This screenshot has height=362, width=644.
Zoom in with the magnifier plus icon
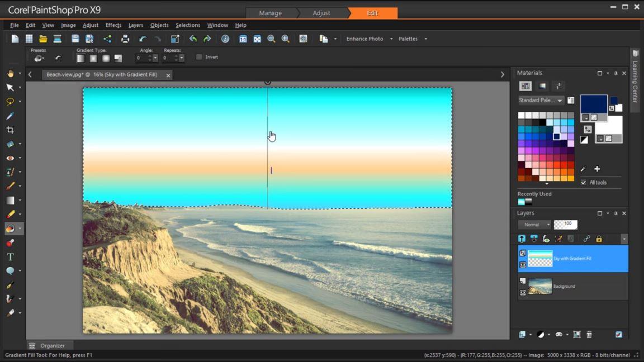[x=286, y=39]
